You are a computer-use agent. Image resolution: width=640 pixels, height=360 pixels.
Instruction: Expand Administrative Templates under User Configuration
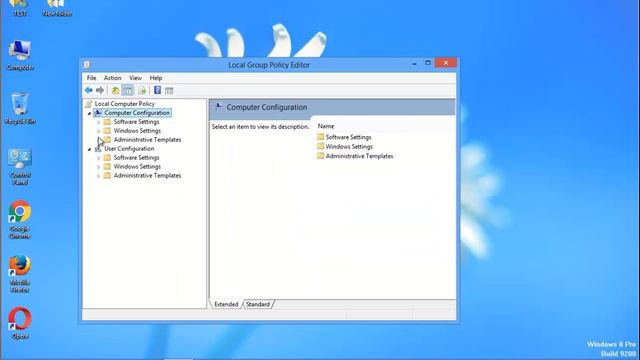tap(98, 176)
